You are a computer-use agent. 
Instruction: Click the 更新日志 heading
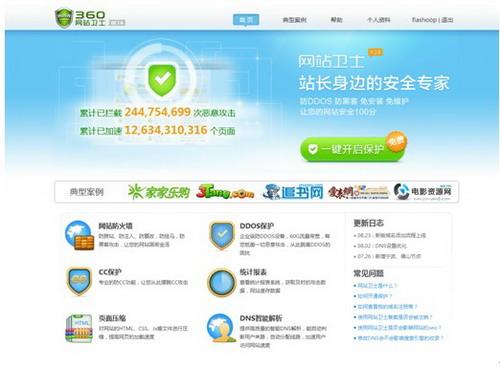click(368, 223)
